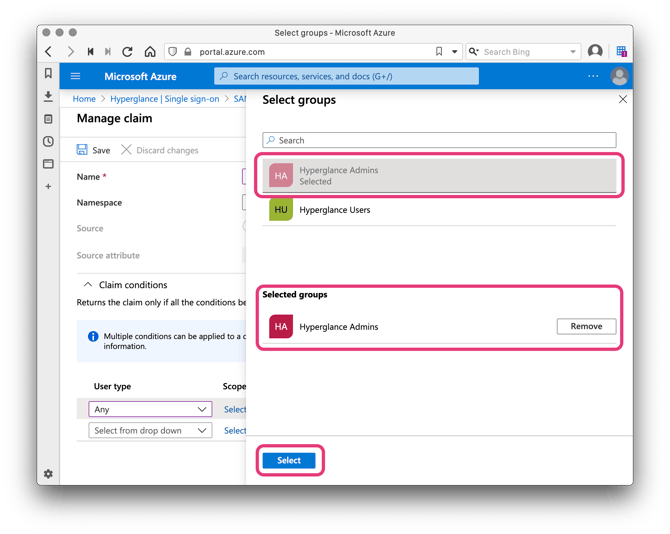This screenshot has width=670, height=534.
Task: Open the address bar history dropdown
Action: [x=455, y=52]
